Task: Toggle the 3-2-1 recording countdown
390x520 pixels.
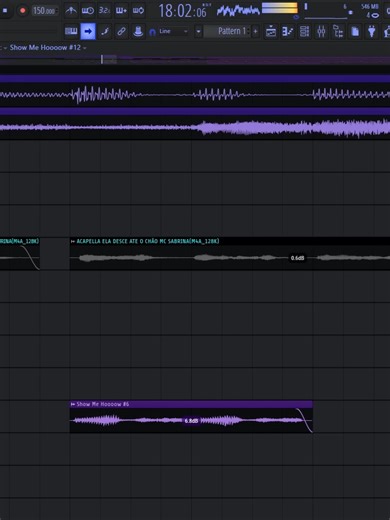Action: tap(104, 11)
